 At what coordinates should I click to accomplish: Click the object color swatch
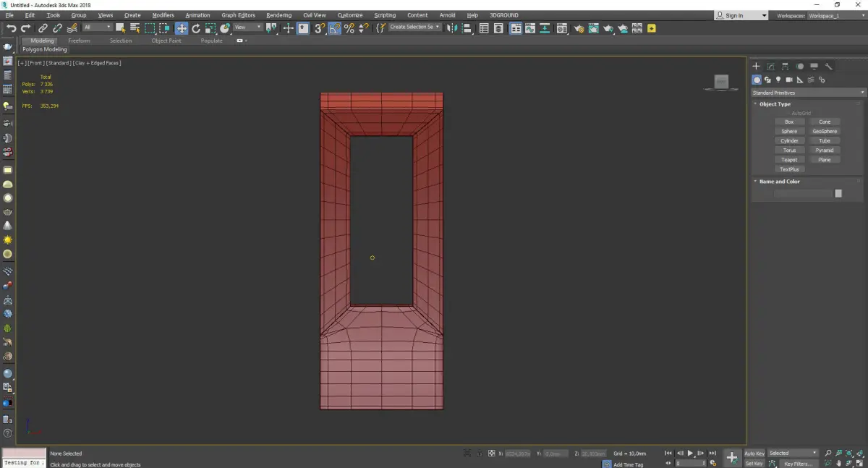pos(838,193)
